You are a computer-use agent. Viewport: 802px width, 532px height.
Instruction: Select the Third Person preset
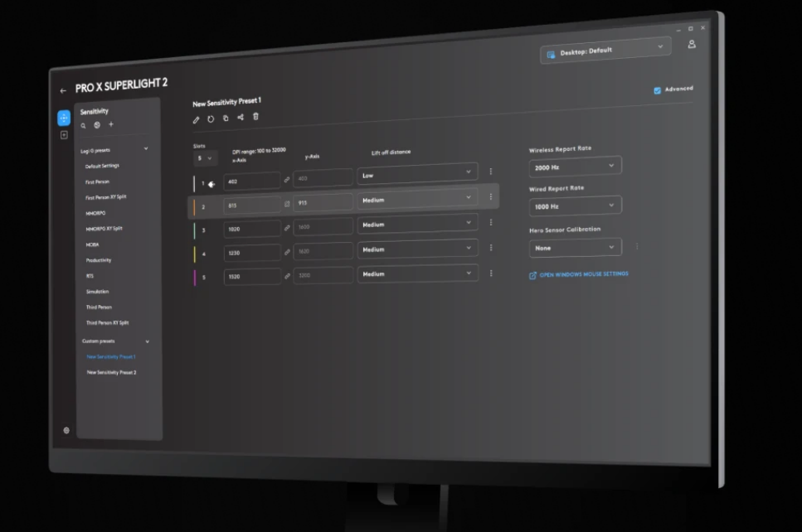coord(99,307)
